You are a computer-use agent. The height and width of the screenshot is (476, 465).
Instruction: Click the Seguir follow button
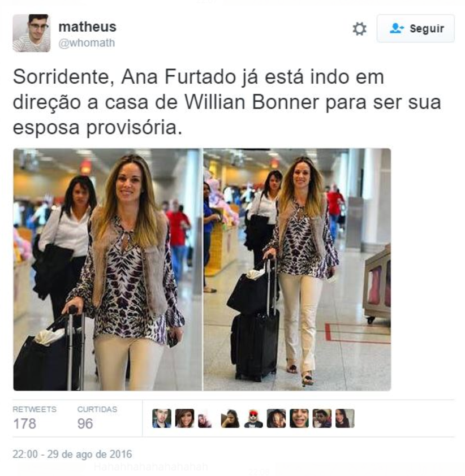pyautogui.click(x=415, y=28)
